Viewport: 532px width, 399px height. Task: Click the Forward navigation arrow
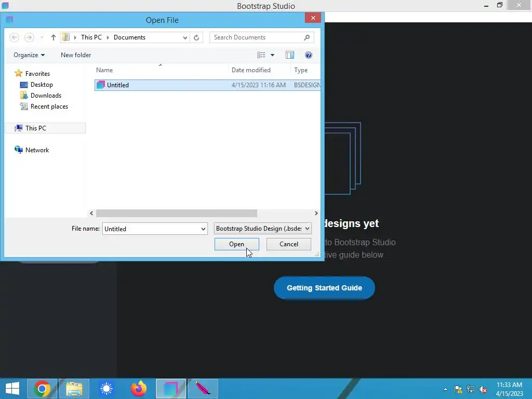tap(29, 37)
